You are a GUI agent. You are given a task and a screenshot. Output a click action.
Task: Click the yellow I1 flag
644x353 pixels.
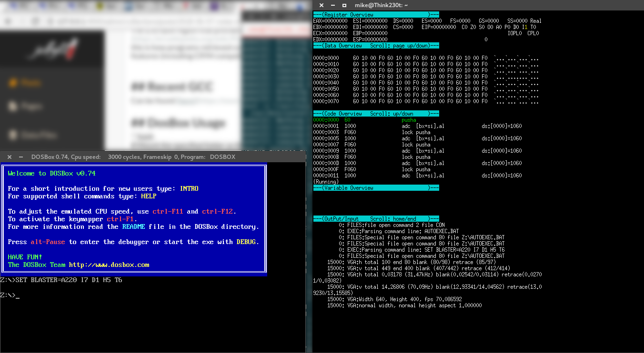click(524, 27)
